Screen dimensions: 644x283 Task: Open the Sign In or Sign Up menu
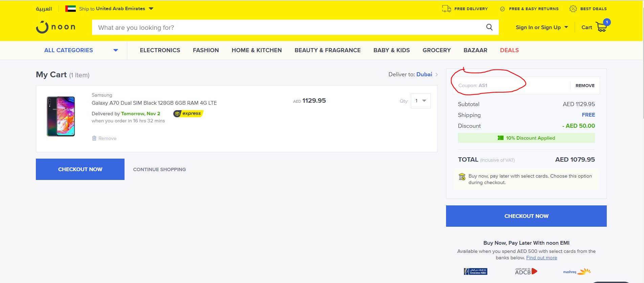point(541,27)
